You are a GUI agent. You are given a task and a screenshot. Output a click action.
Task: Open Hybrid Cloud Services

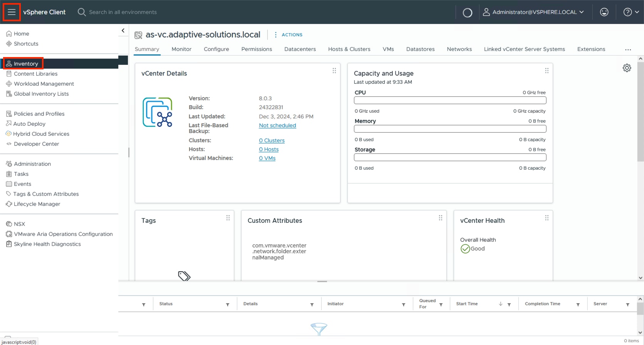tap(38, 134)
